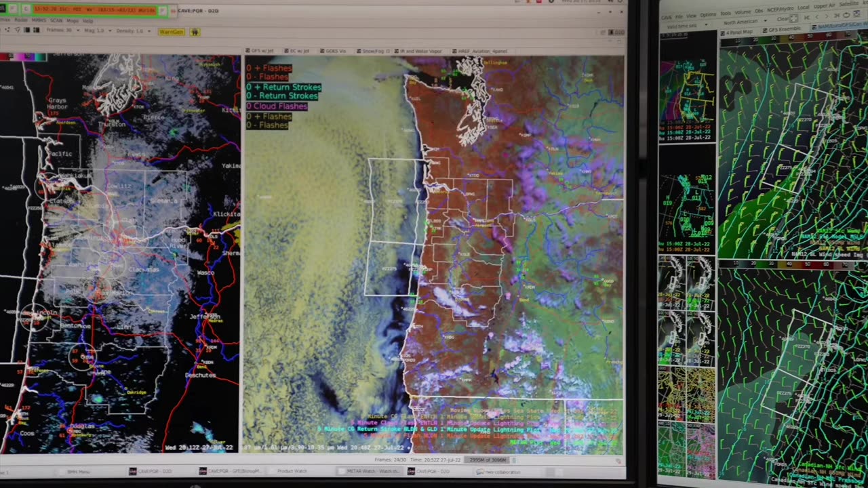Toggle the '0 + Return Strokes' legend entry
The image size is (868, 488).
point(283,87)
